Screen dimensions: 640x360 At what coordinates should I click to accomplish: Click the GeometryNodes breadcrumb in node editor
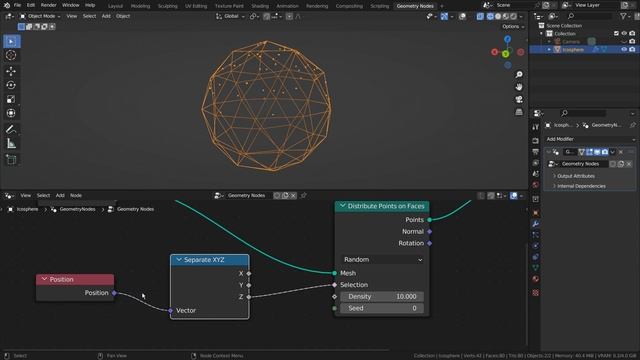click(77, 209)
